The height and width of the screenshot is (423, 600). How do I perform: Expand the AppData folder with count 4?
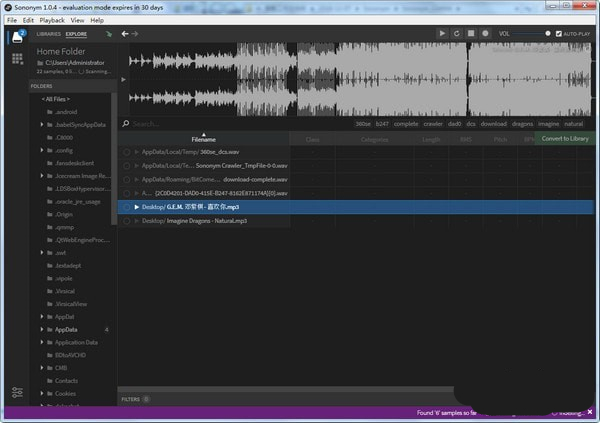[42, 329]
